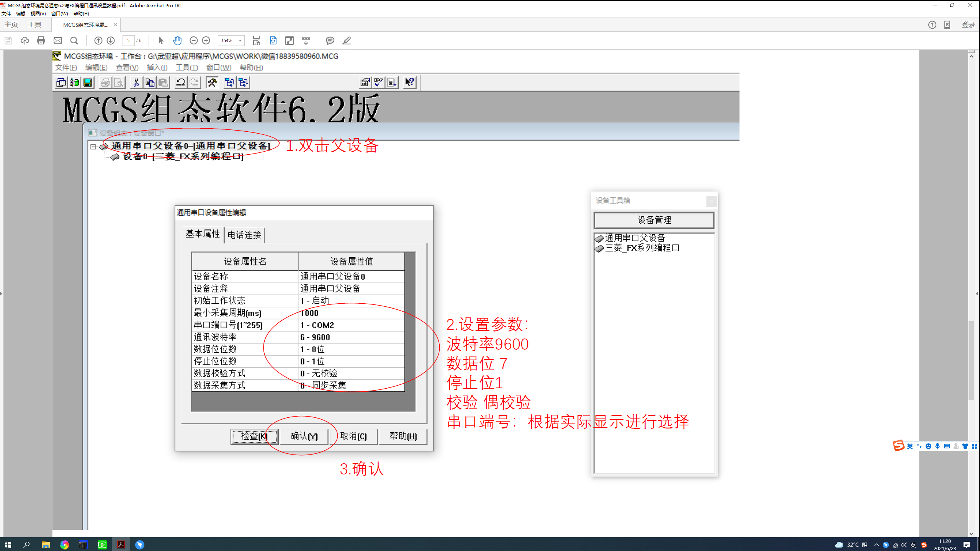Expand the left navigation pane arrow
This screenshot has height=551, width=980.
[x=2, y=294]
